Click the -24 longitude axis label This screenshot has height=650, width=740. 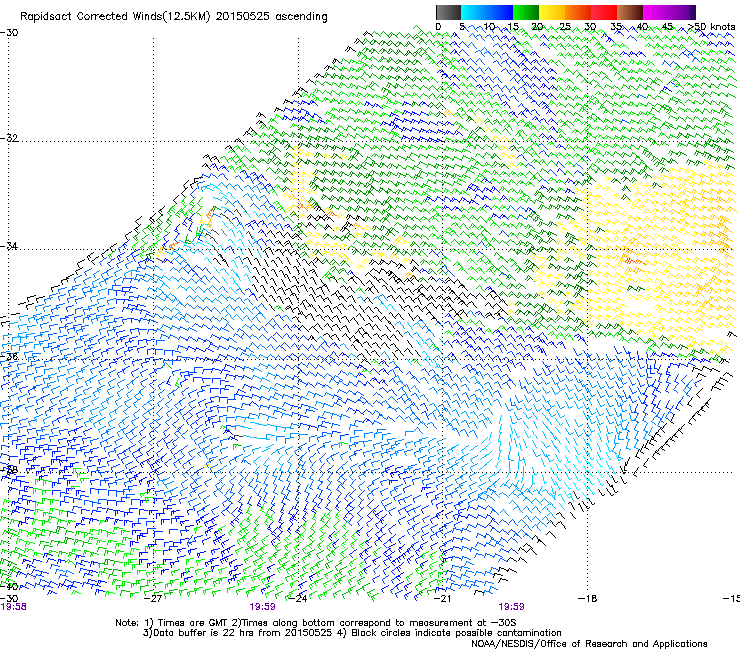point(298,599)
